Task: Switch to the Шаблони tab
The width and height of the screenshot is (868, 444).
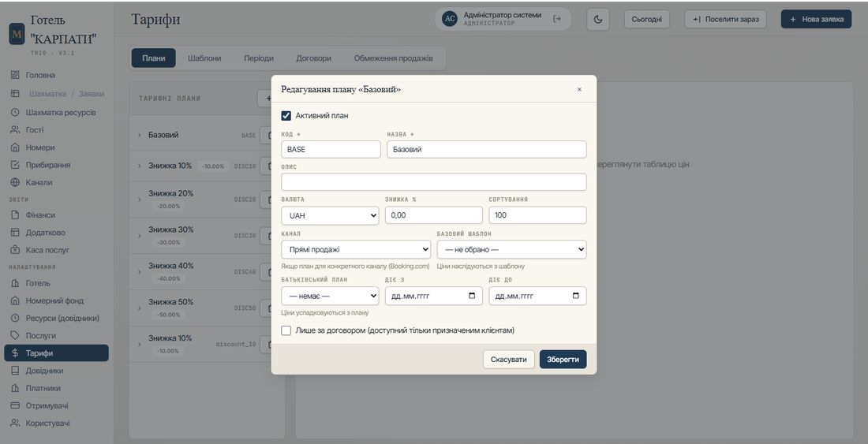Action: [x=204, y=58]
